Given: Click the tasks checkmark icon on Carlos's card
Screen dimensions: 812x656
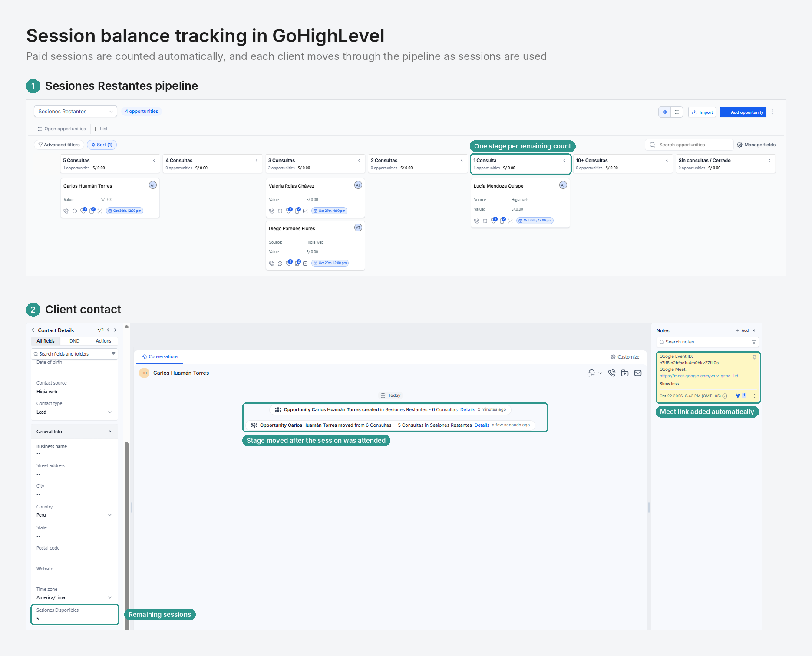Looking at the screenshot, I should [x=100, y=211].
